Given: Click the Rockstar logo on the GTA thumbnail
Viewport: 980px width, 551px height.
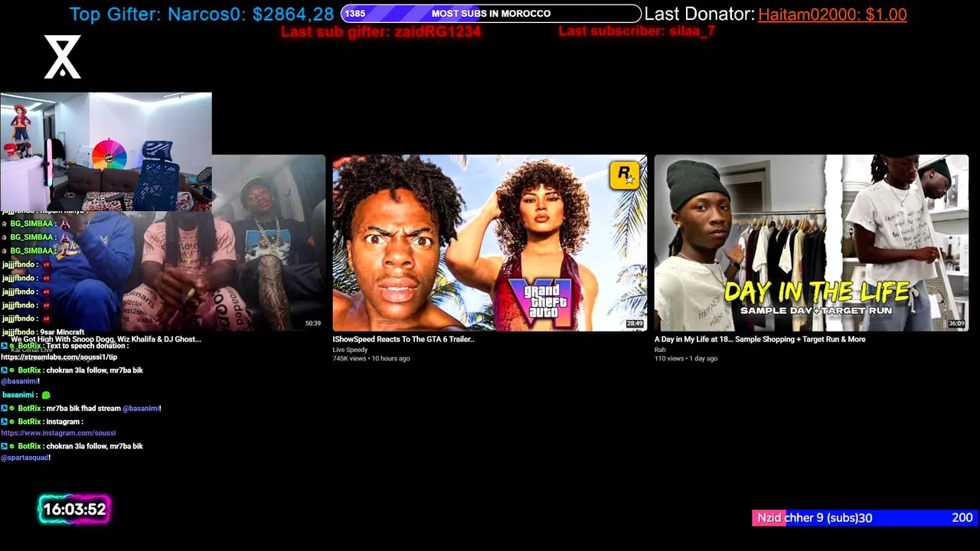Looking at the screenshot, I should 624,174.
